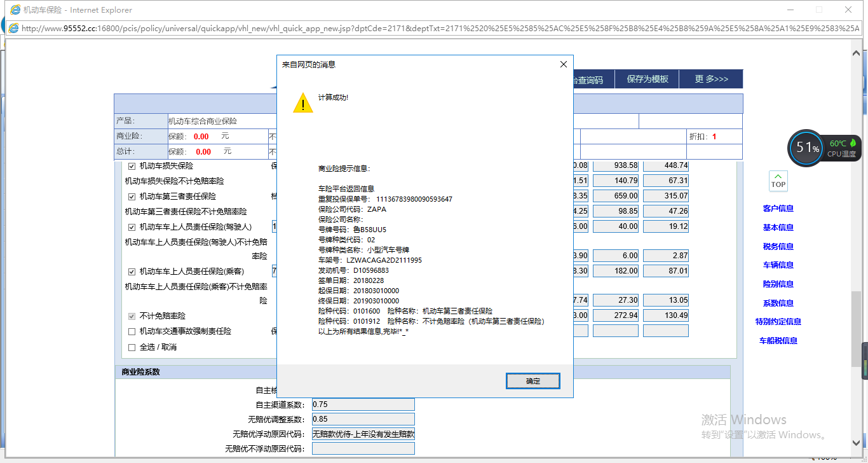Click the premium field showing 938.58

point(615,165)
